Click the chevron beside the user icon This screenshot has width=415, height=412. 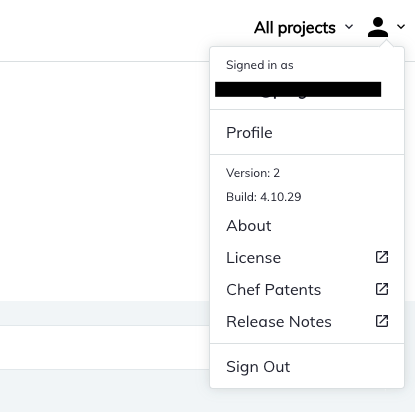click(401, 27)
